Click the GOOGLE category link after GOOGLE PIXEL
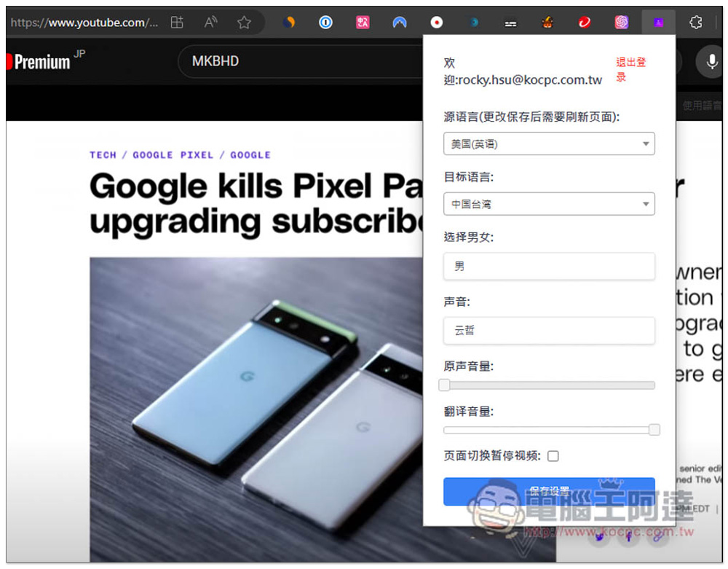This screenshot has height=569, width=728. coord(250,155)
